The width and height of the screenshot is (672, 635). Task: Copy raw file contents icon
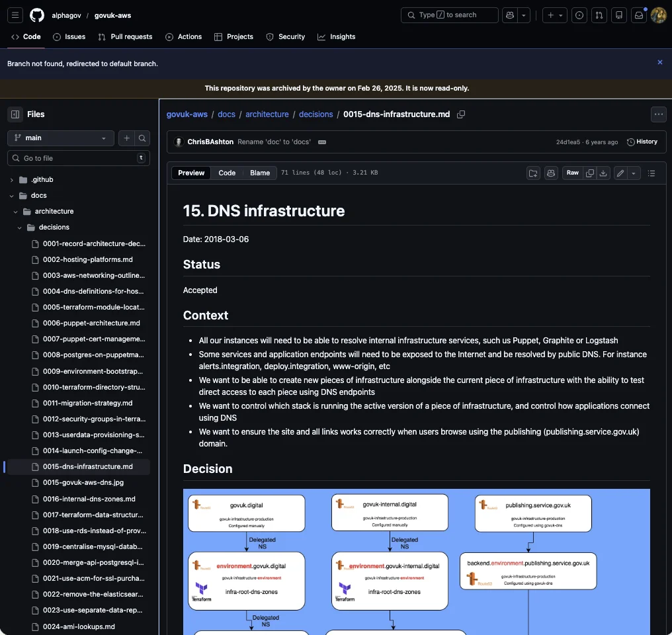point(590,173)
